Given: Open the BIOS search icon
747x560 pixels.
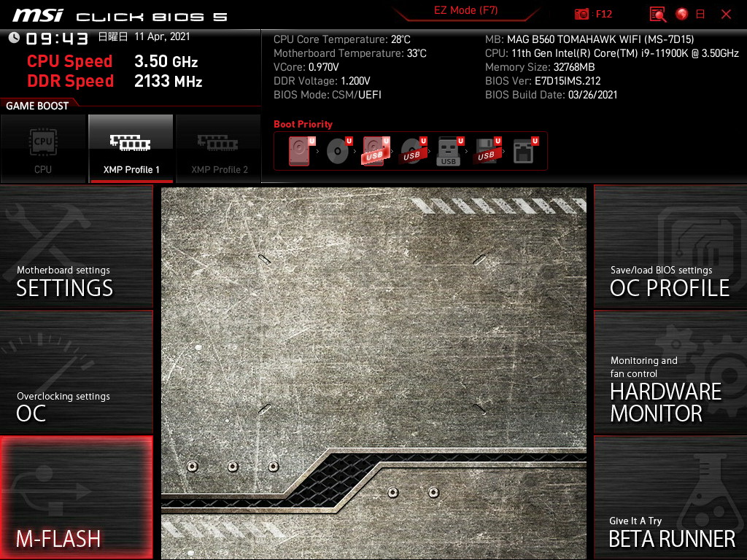Looking at the screenshot, I should point(658,15).
